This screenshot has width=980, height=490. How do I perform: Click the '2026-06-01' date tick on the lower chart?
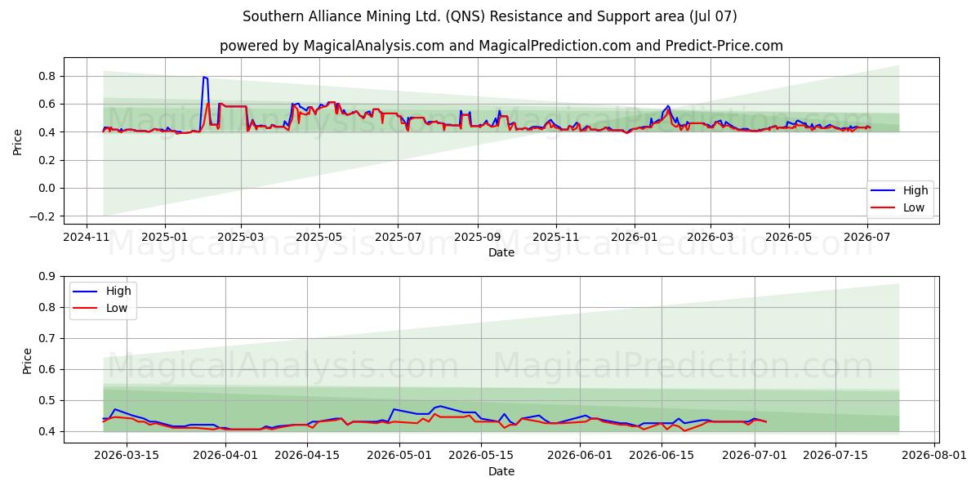tap(581, 457)
